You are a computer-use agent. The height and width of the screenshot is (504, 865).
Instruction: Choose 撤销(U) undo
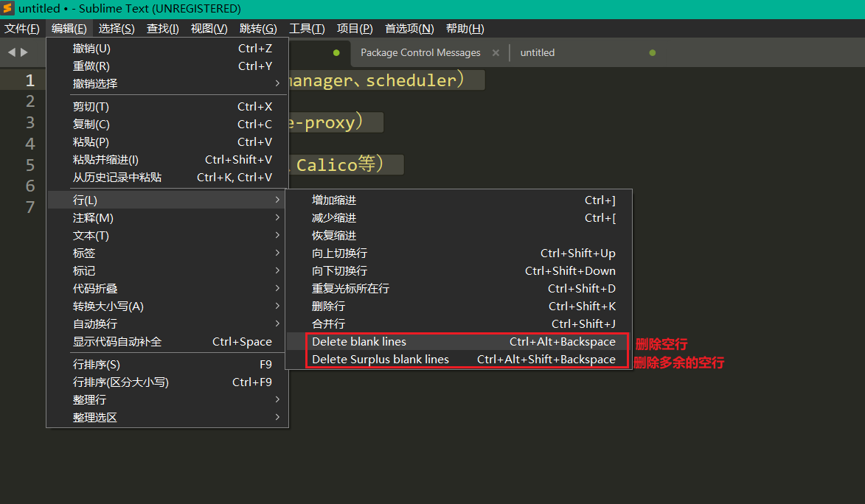[x=167, y=49]
